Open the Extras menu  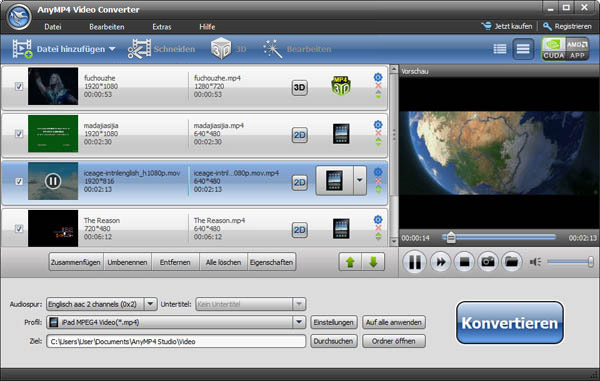(161, 27)
